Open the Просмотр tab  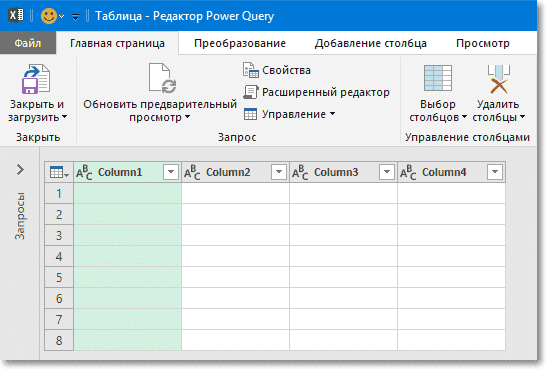[x=483, y=43]
